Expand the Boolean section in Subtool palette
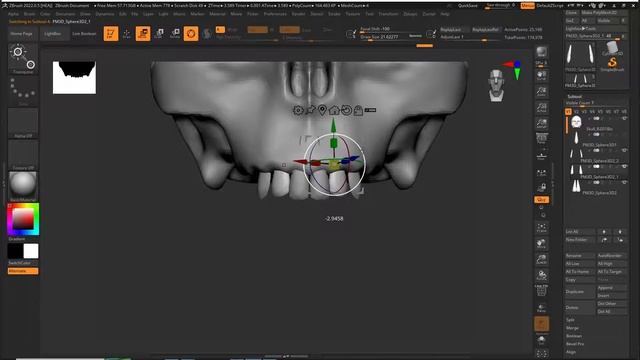Image resolution: width=640 pixels, height=360 pixels. [574, 336]
